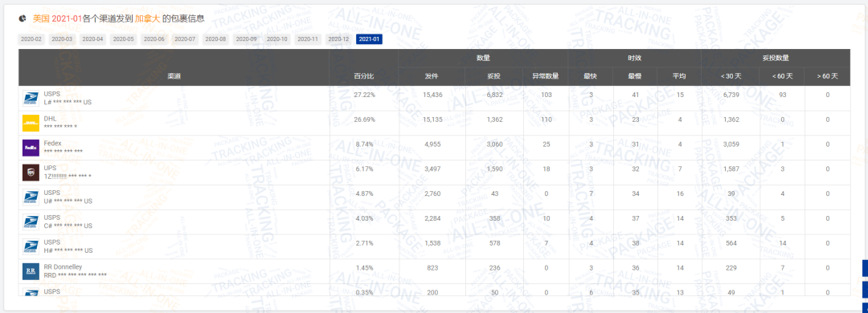This screenshot has width=868, height=313.
Task: Click the 最慢 column header
Action: tap(635, 76)
